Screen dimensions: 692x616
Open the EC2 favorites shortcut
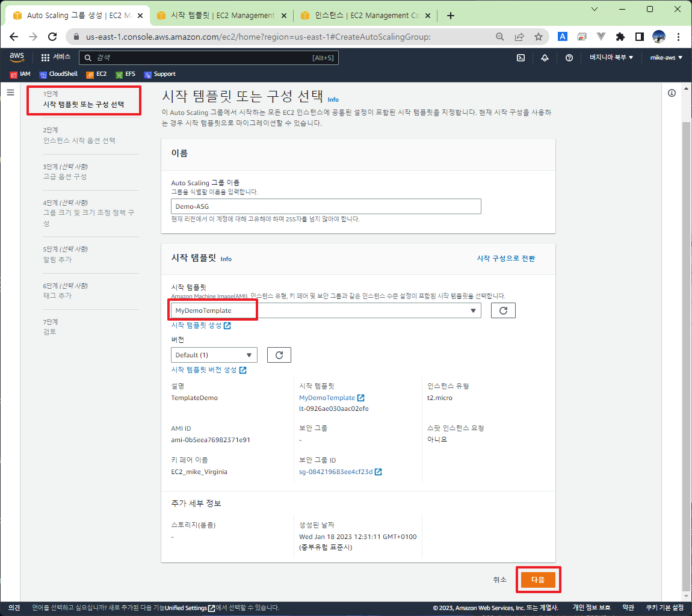97,74
